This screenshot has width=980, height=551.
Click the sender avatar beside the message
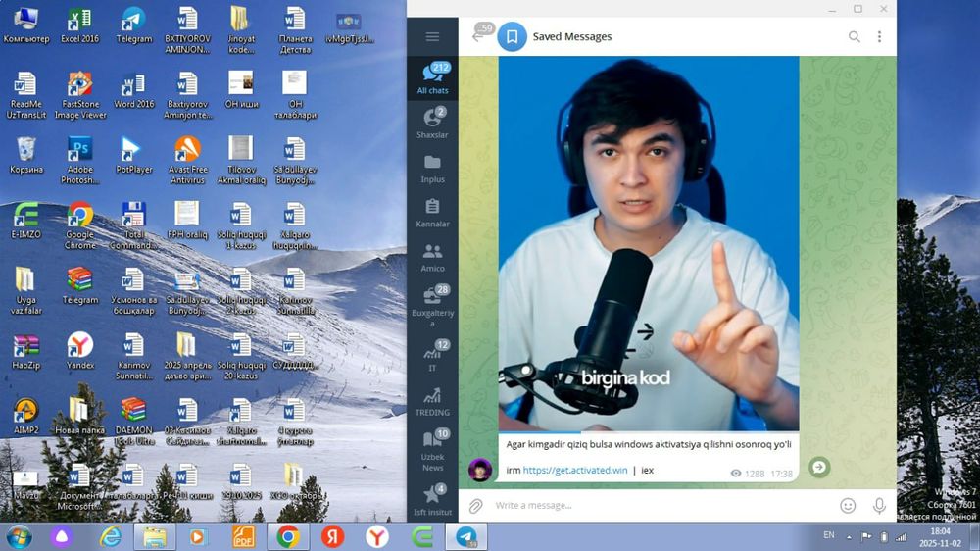tap(480, 470)
